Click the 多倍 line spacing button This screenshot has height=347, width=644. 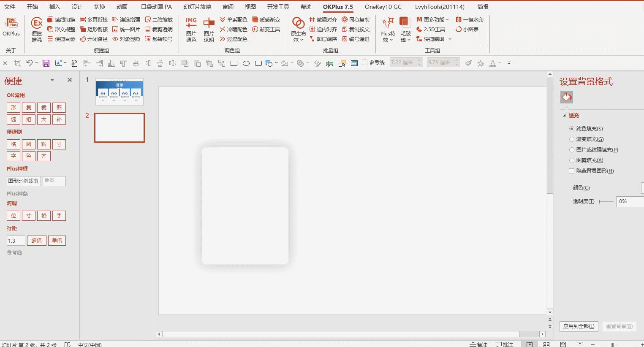[37, 241]
